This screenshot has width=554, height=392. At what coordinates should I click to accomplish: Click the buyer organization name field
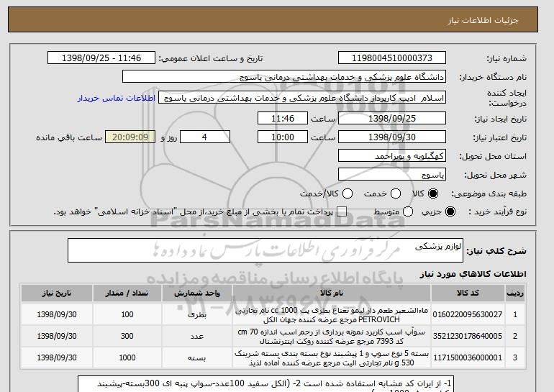(x=284, y=77)
